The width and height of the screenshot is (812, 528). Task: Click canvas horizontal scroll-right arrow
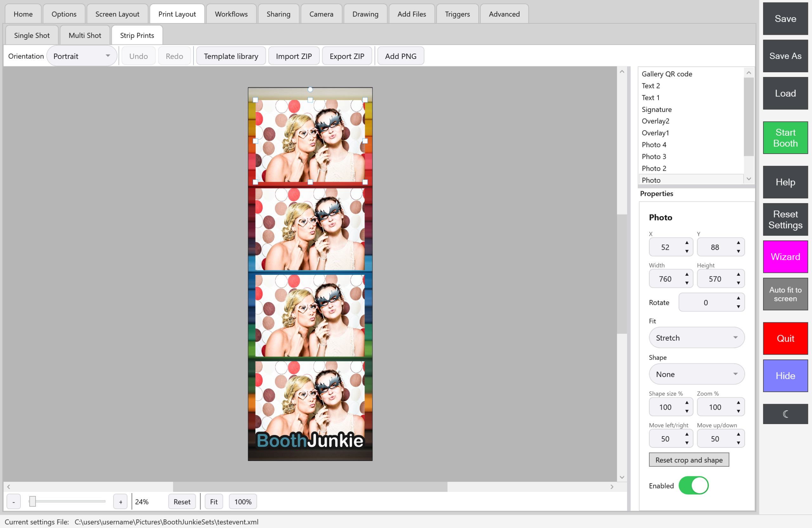pyautogui.click(x=612, y=487)
